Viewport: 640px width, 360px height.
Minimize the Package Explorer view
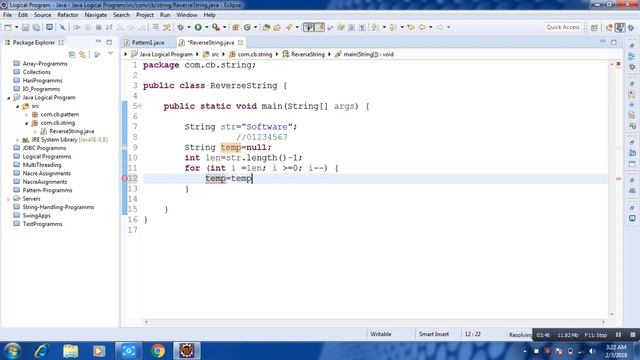(x=98, y=42)
